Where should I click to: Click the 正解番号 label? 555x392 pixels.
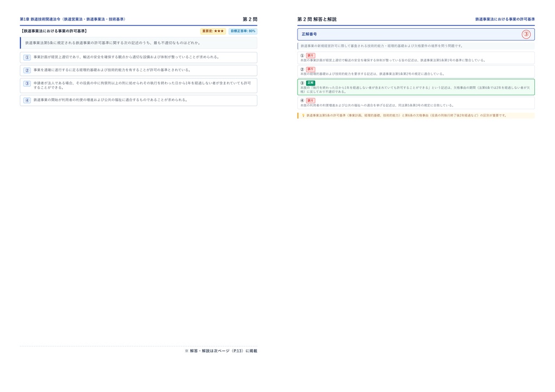click(x=309, y=34)
